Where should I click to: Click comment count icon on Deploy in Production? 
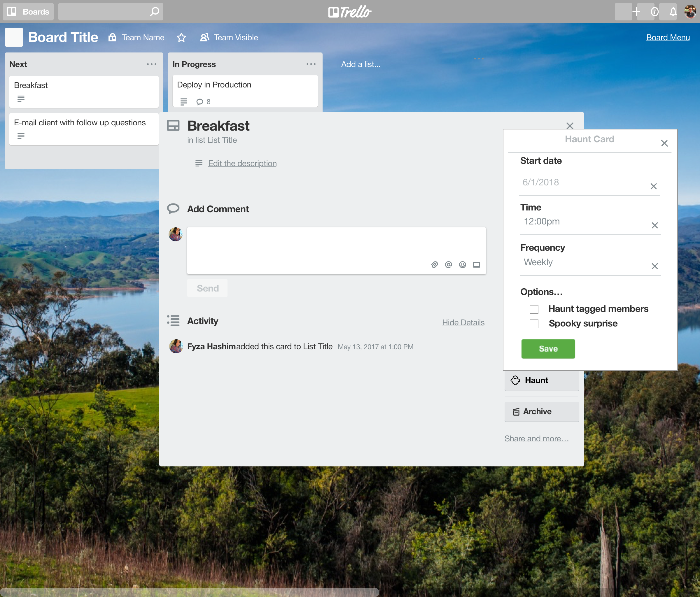pyautogui.click(x=200, y=102)
